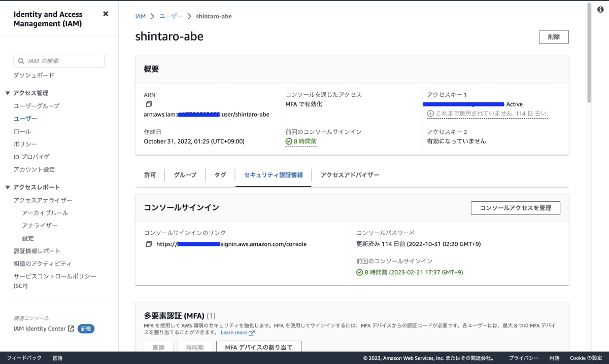The height and width of the screenshot is (364, 609).
Task: Click MFA で有効化 console access text
Action: pos(304,104)
